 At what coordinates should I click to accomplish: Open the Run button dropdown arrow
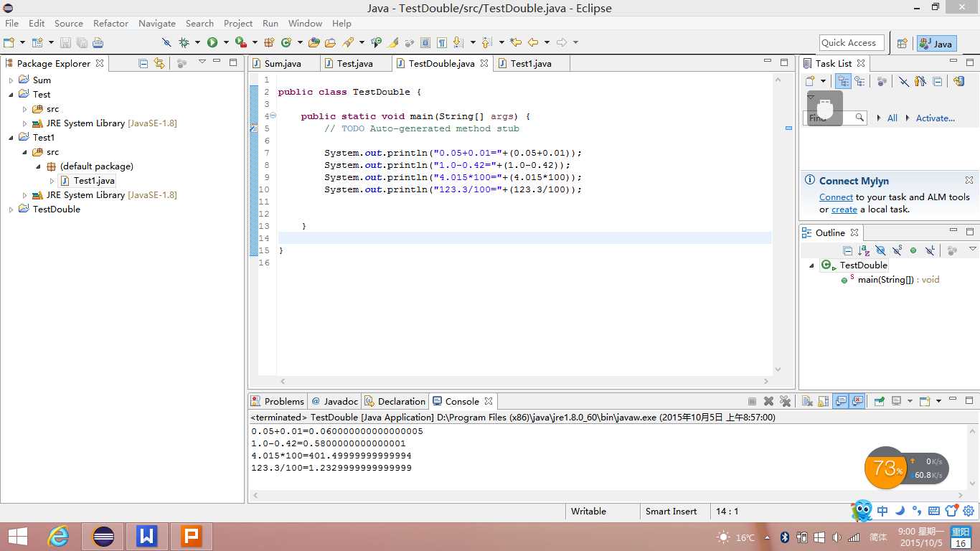226,43
